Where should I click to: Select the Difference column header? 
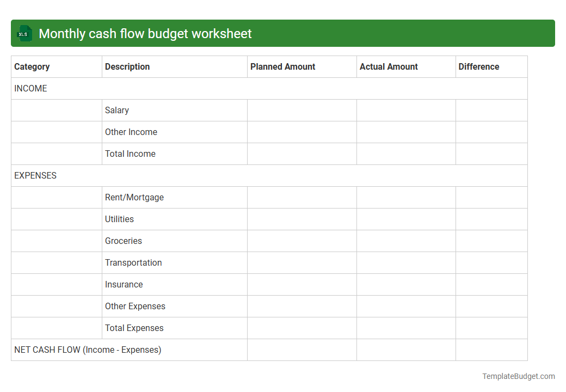(x=479, y=66)
